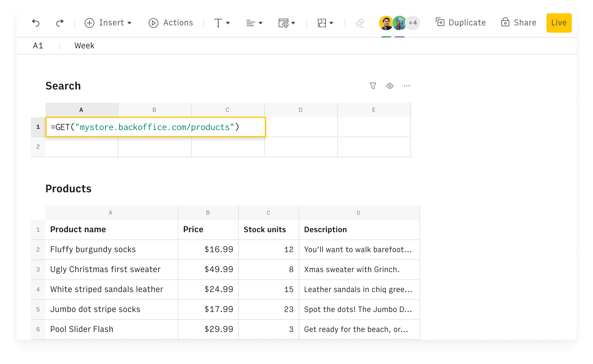
Task: Click the Share button
Action: point(518,23)
